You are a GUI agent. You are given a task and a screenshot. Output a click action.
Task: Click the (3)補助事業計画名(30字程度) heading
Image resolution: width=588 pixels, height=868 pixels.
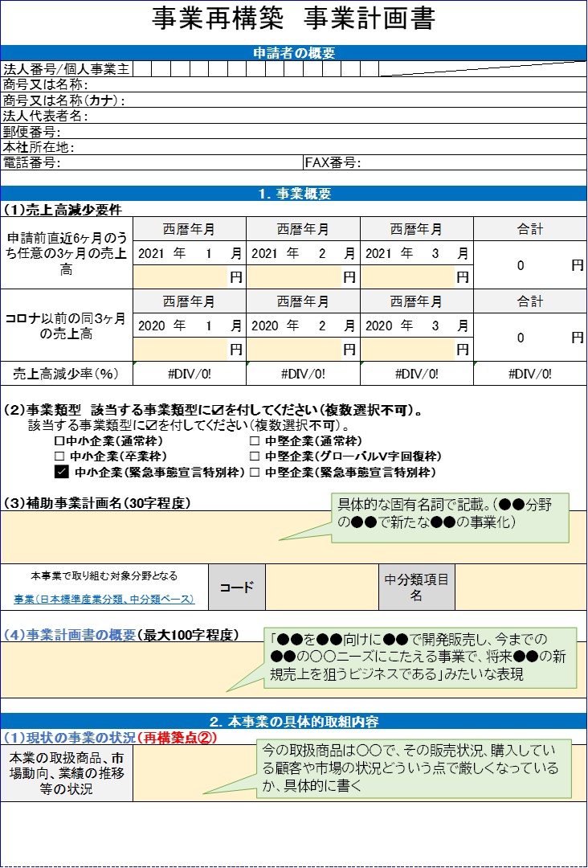click(97, 502)
